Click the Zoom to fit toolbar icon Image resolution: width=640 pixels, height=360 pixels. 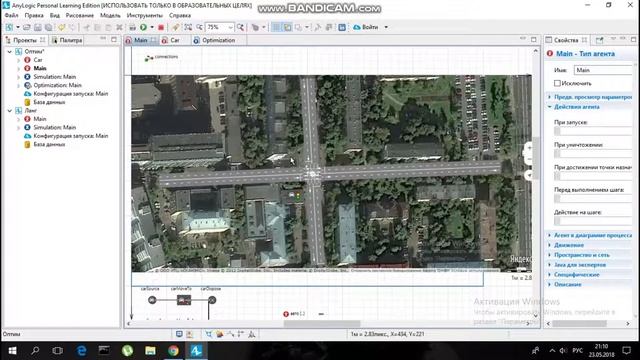188,27
